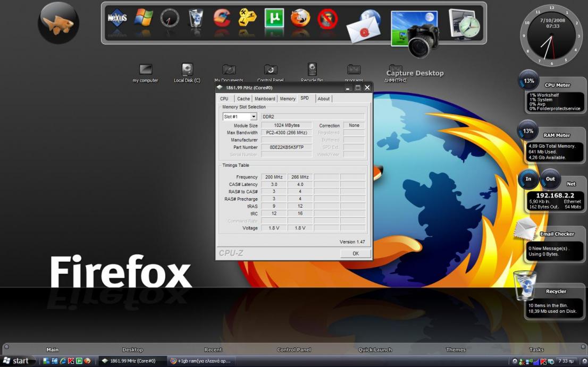Open the Themes shelf tab
Screen dimensions: 588x367
coord(456,349)
